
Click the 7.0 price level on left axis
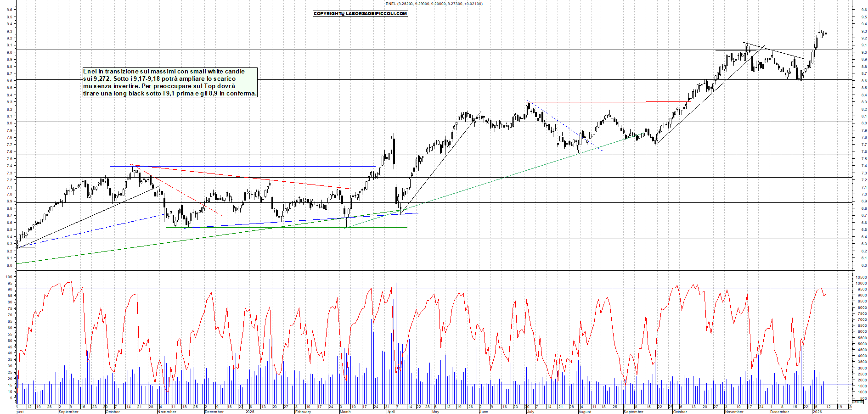pos(9,195)
